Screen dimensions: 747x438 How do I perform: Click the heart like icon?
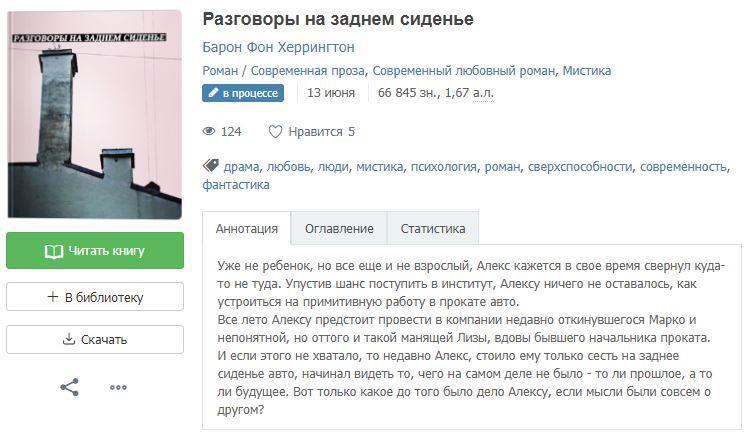275,132
